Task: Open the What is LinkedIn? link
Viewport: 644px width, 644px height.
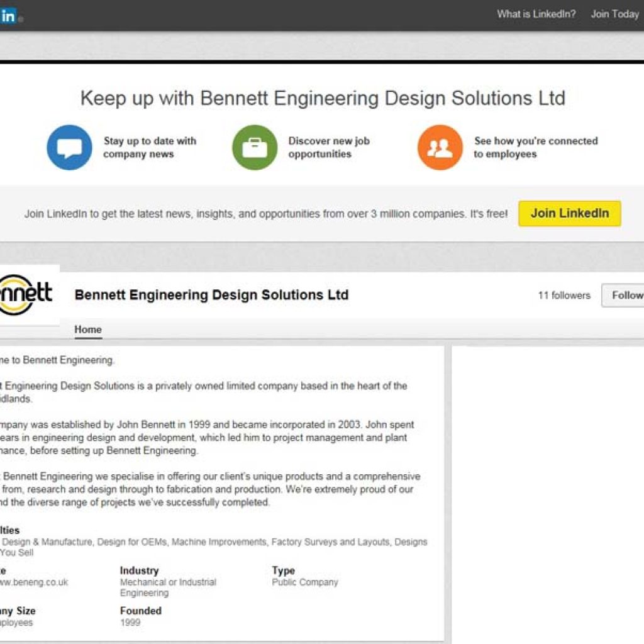Action: point(535,13)
